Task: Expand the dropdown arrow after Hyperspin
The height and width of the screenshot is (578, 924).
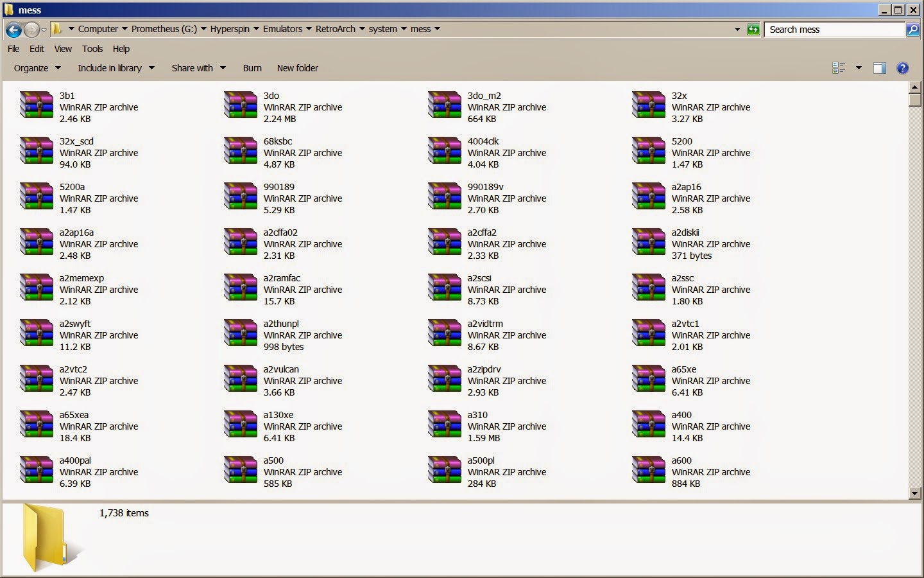Action: (256, 29)
